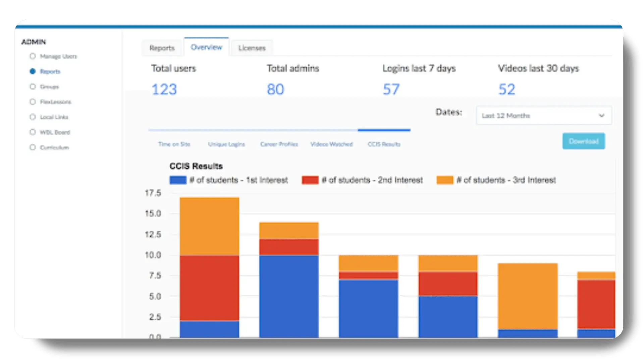644x362 pixels.
Task: Open the Time on Site chart link
Action: (174, 144)
